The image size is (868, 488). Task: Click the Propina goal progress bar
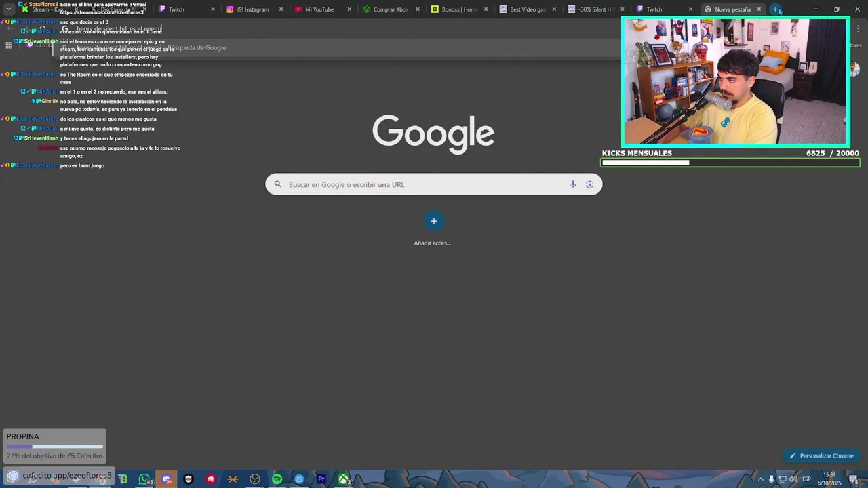55,447
